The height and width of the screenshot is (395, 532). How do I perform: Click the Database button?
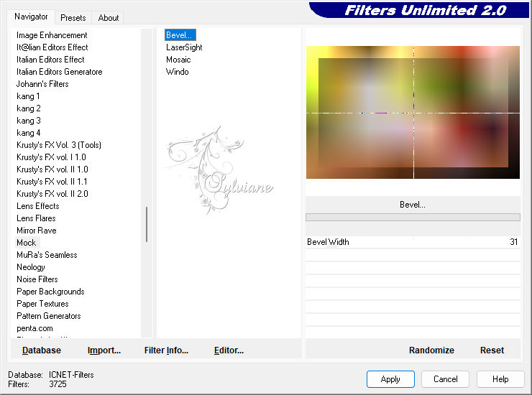(x=42, y=350)
